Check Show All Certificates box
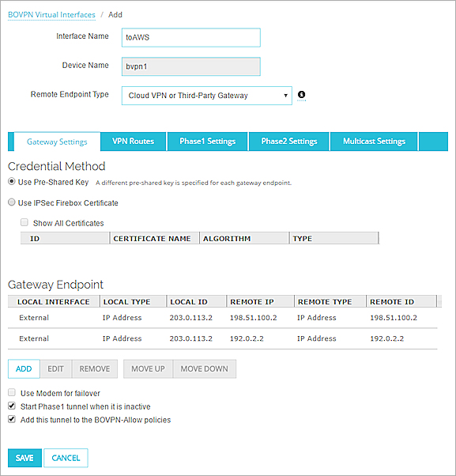This screenshot has height=476, width=456. point(24,222)
